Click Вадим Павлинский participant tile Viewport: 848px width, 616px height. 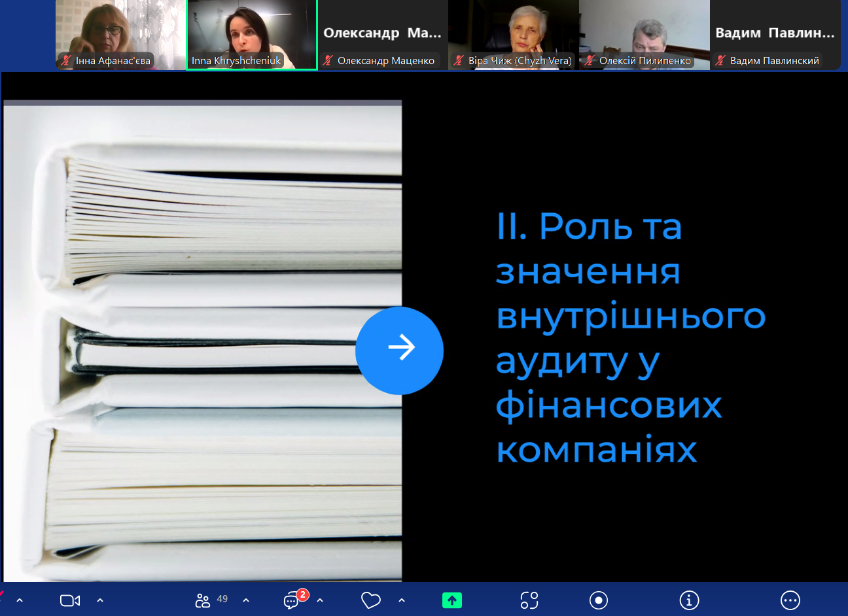(x=775, y=34)
